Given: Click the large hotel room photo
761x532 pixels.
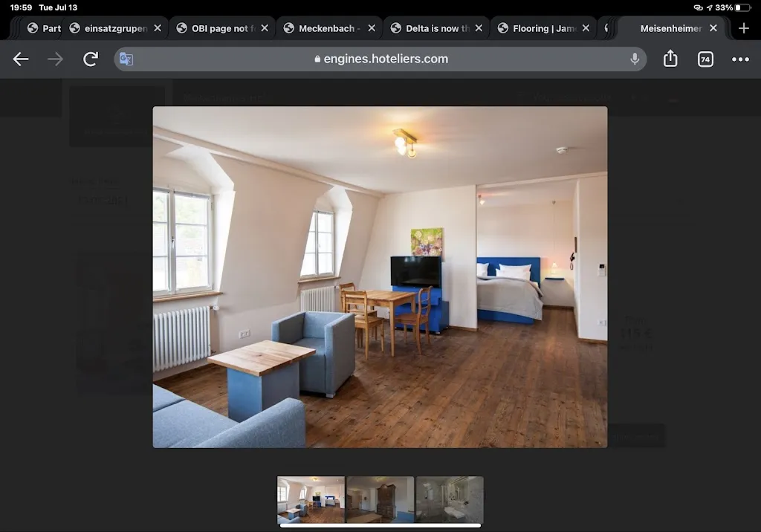Looking at the screenshot, I should tap(380, 276).
